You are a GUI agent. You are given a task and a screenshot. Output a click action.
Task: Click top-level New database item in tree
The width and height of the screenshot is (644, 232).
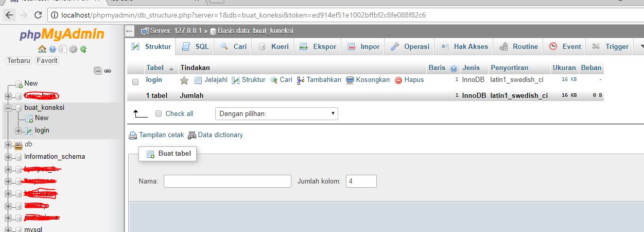(31, 84)
